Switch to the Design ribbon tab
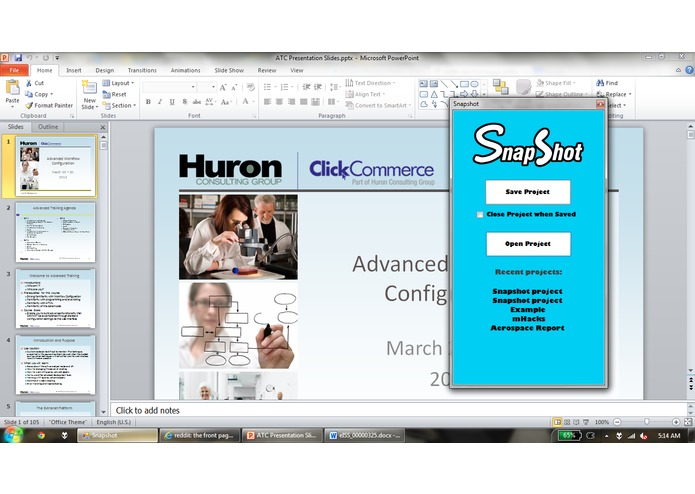695x494 pixels. coord(105,70)
